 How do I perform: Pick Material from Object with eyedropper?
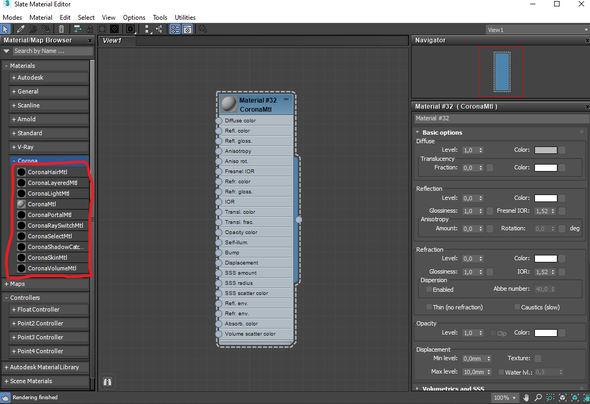click(x=20, y=29)
